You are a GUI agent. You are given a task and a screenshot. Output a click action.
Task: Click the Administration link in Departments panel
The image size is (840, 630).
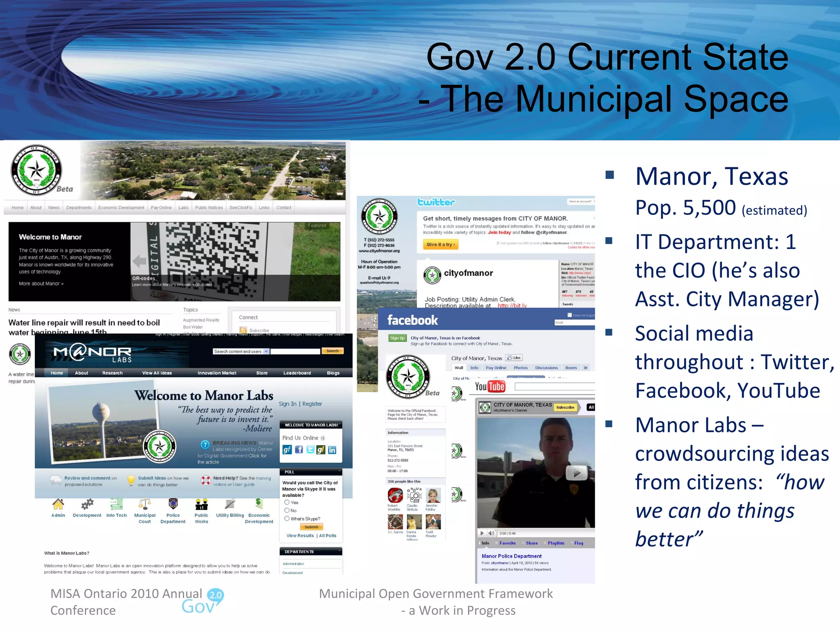coord(293,564)
